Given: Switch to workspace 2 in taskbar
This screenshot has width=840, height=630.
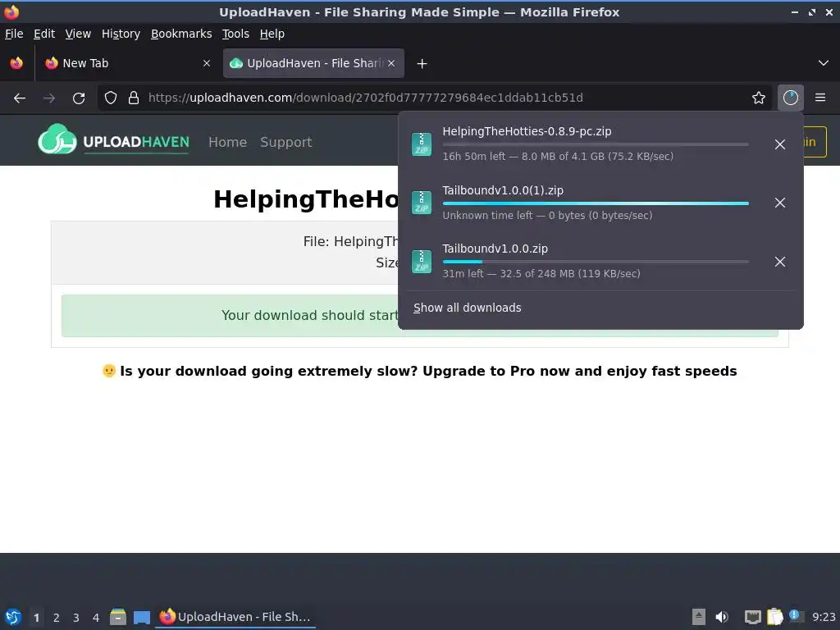Looking at the screenshot, I should pos(57,618).
